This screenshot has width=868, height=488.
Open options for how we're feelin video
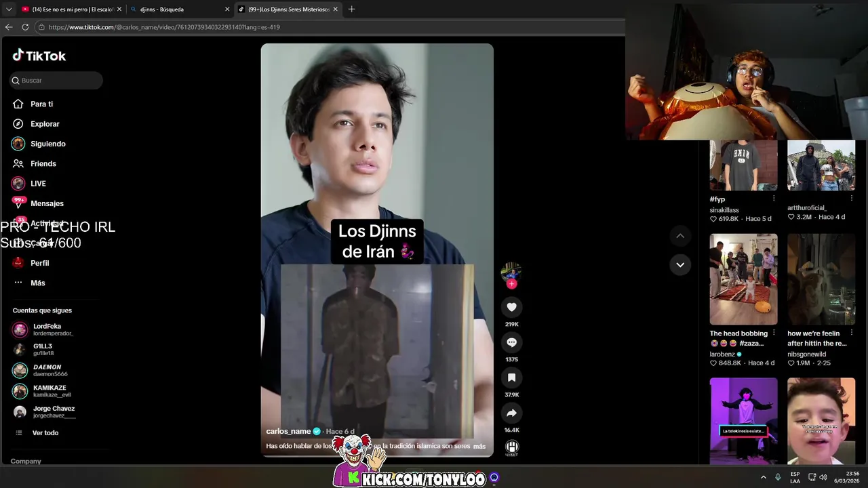(852, 333)
